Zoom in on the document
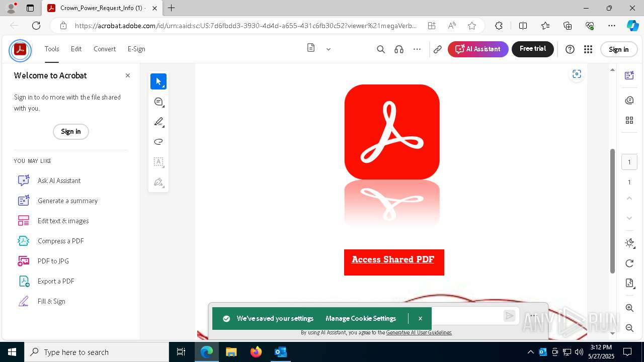 [629, 308]
